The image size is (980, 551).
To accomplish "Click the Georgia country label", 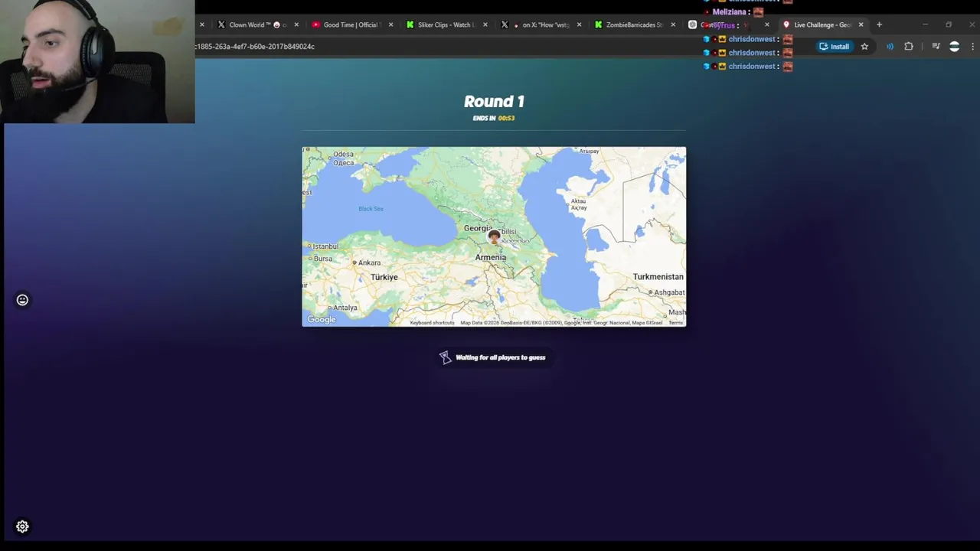I will [x=478, y=228].
